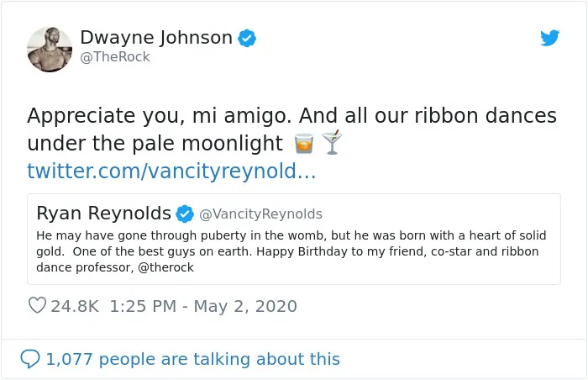
Task: Visit the @TheRock handle
Action: point(115,56)
